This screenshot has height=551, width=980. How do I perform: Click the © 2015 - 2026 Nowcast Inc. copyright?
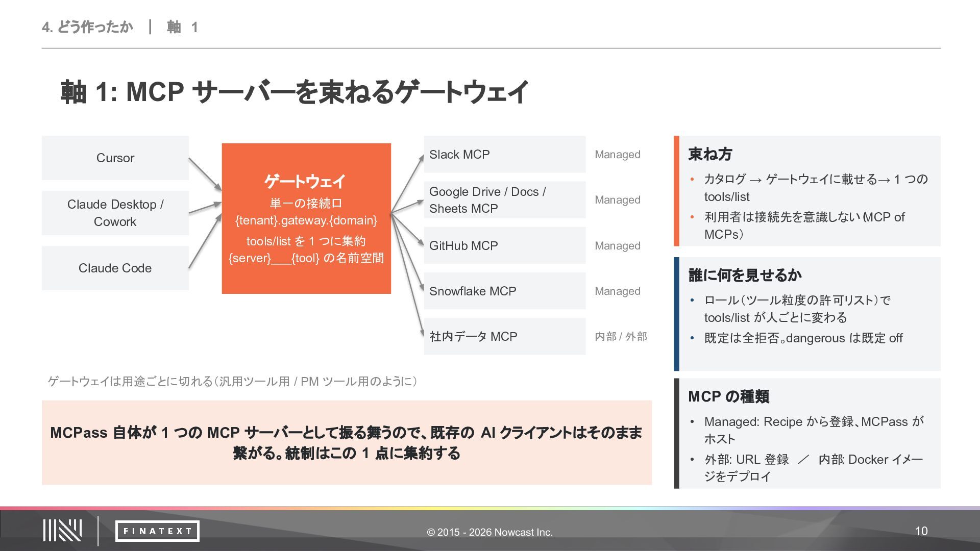click(x=490, y=532)
